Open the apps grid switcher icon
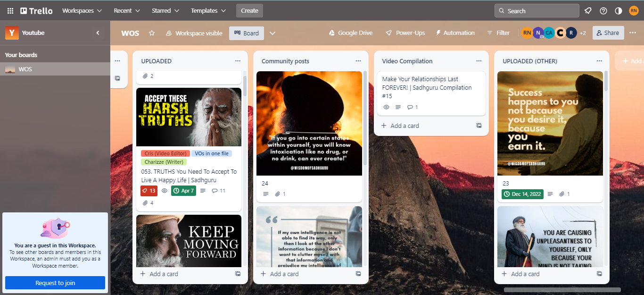Viewport: 644px width, 295px height. (x=10, y=10)
